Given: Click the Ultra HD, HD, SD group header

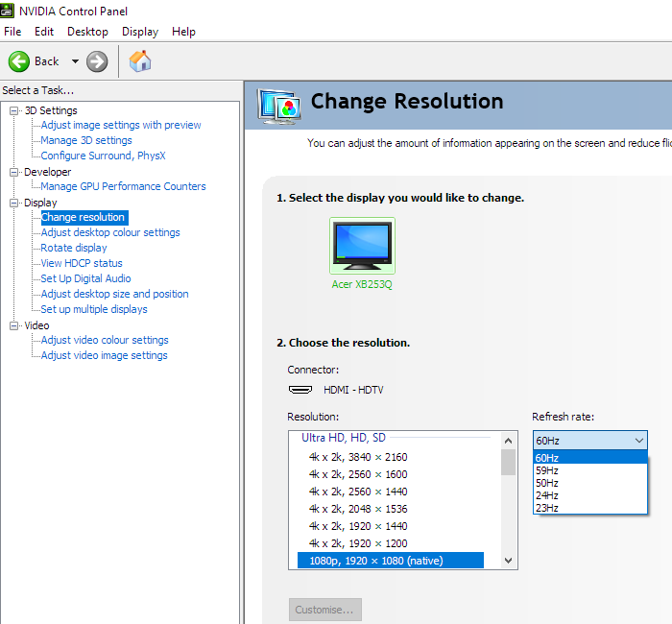Looking at the screenshot, I should 344,438.
